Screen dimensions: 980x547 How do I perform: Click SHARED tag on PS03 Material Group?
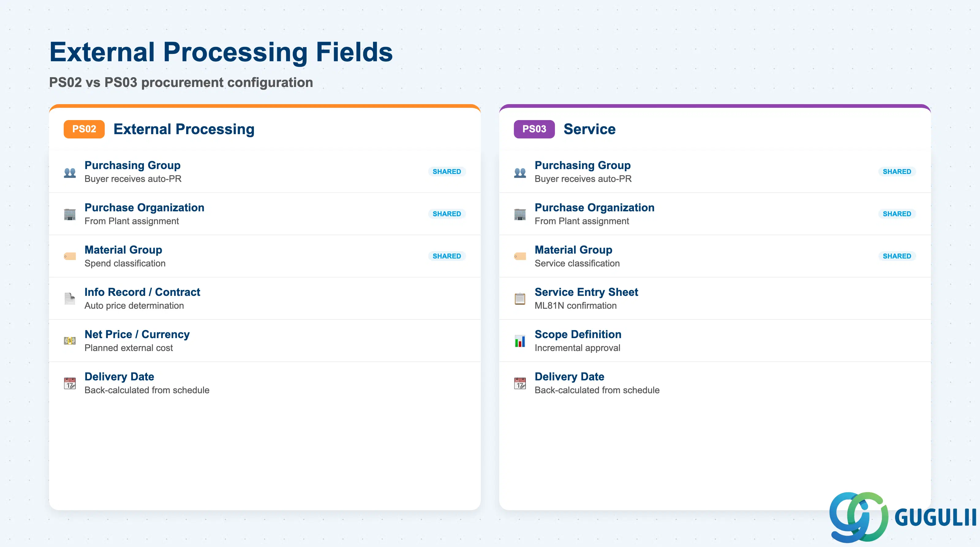pos(897,256)
